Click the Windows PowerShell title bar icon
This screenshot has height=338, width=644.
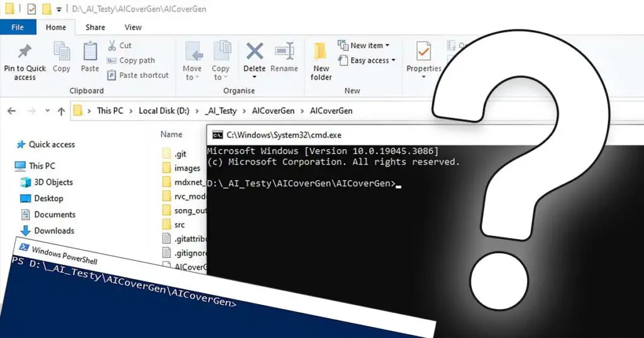tap(24, 247)
